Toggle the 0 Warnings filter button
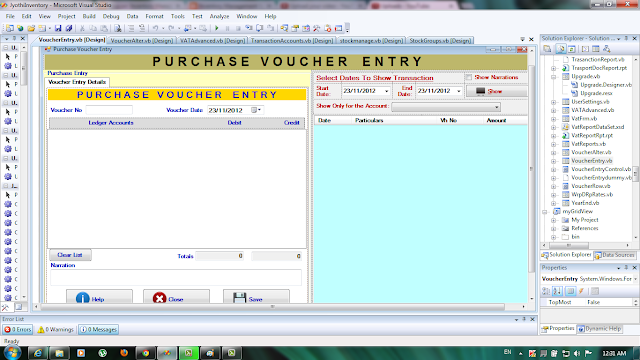The height and width of the screenshot is (360, 640). coord(56,329)
